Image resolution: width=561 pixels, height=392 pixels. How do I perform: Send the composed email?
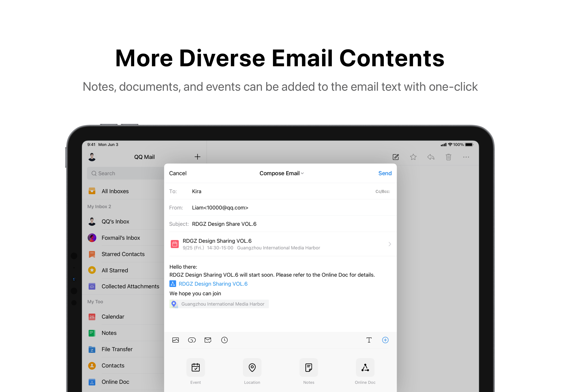[385, 173]
